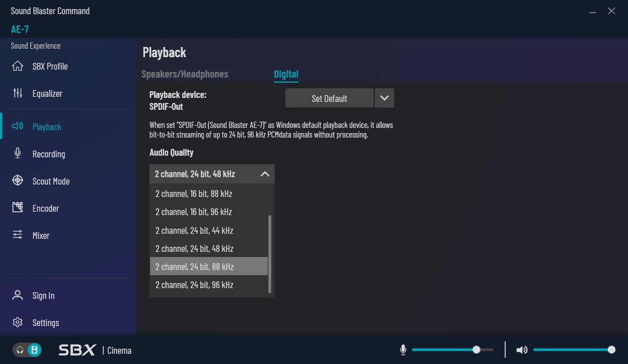Choose 2 channel, 24 bit, 48 kHz option
This screenshot has height=364, width=628.
click(208, 249)
